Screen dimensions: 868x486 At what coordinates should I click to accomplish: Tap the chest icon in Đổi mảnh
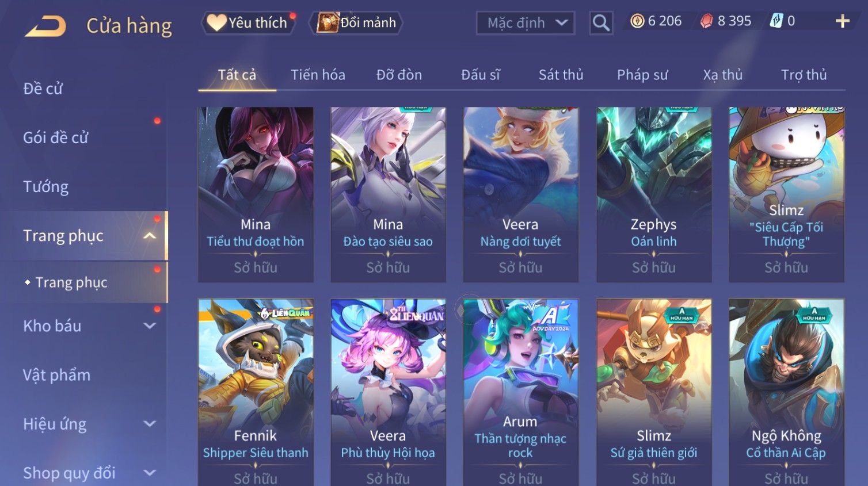tap(328, 23)
